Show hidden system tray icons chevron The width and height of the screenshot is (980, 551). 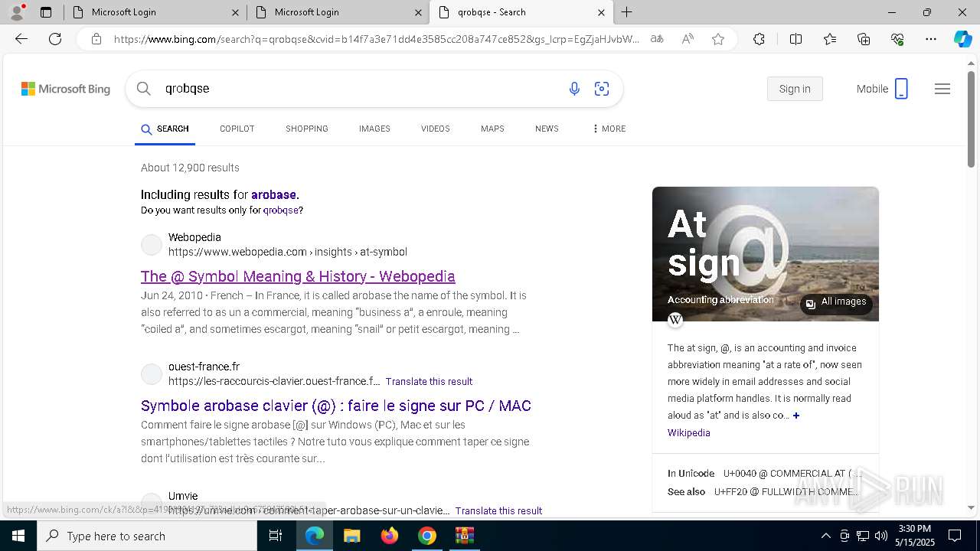[x=825, y=536]
